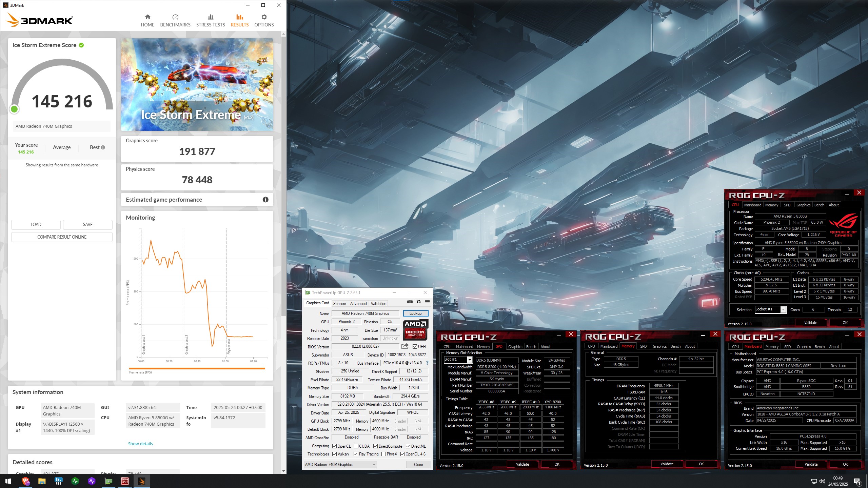Toggle the OpenGL 4.6 checkbox
The height and width of the screenshot is (488, 868).
(402, 454)
